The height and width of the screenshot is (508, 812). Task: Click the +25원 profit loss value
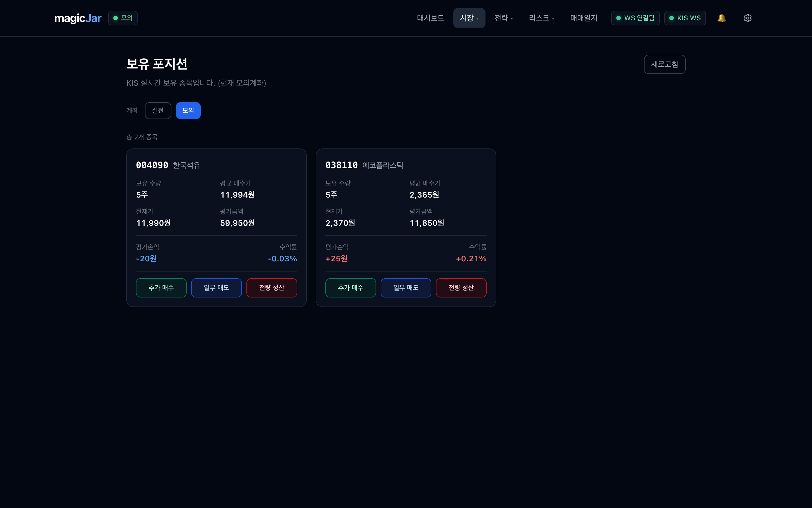point(337,259)
